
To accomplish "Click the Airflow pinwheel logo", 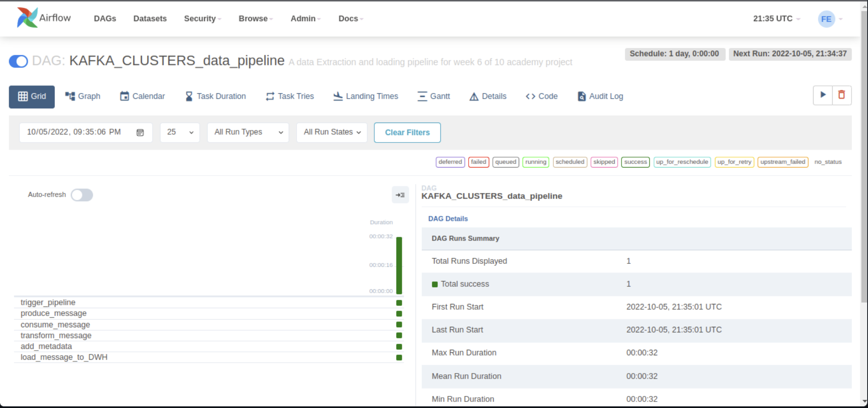I will pyautogui.click(x=27, y=18).
